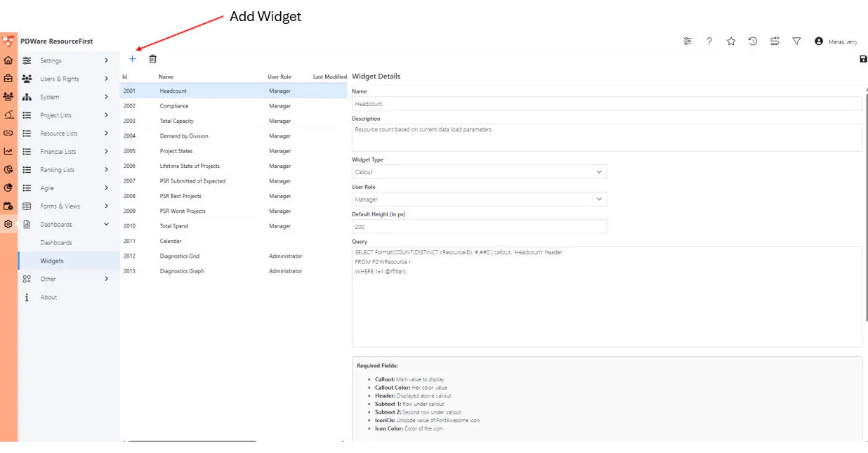868x453 pixels.
Task: Select the Demand by Division row
Action: pyautogui.click(x=233, y=136)
